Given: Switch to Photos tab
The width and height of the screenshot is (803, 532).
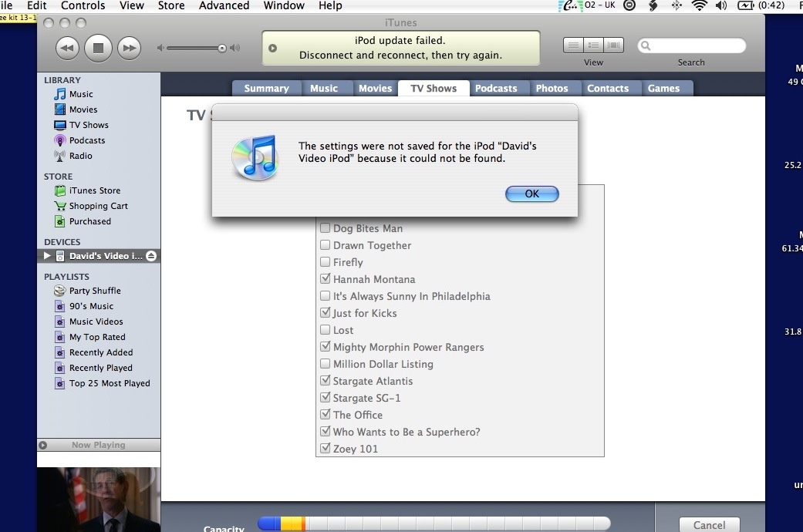Looking at the screenshot, I should click(x=552, y=88).
